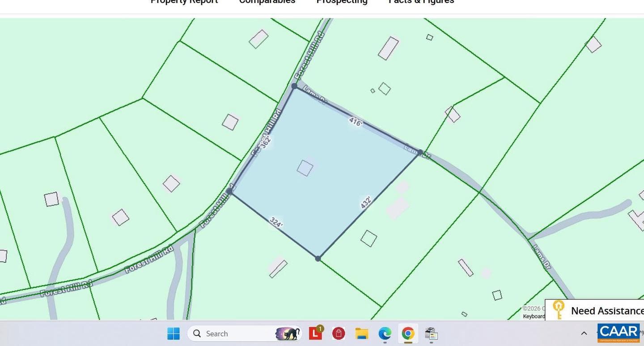Launch the red clipboard taskbar app
Screen dimensions: 644x346
click(x=339, y=333)
